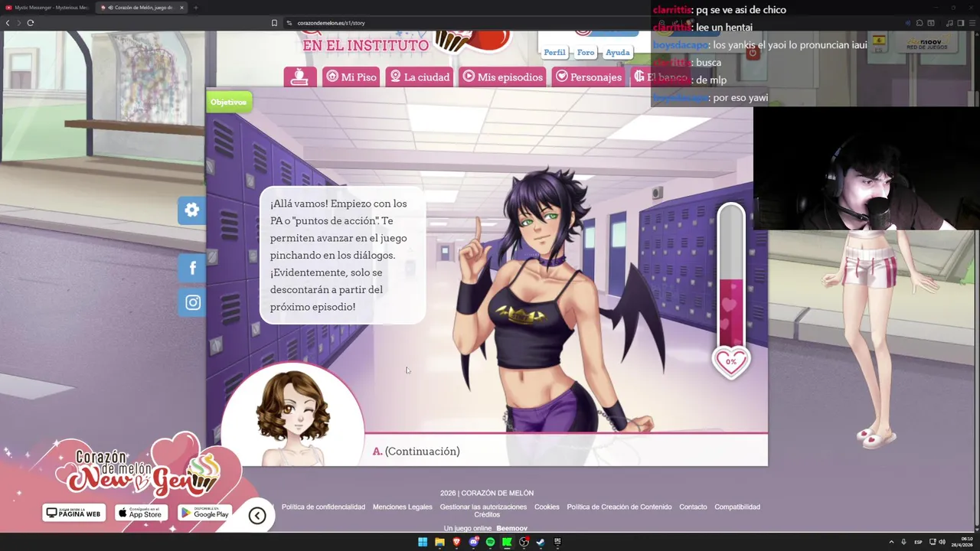Click the Corazón de Melón New Gen logo
This screenshot has height=551, width=980.
point(142,468)
